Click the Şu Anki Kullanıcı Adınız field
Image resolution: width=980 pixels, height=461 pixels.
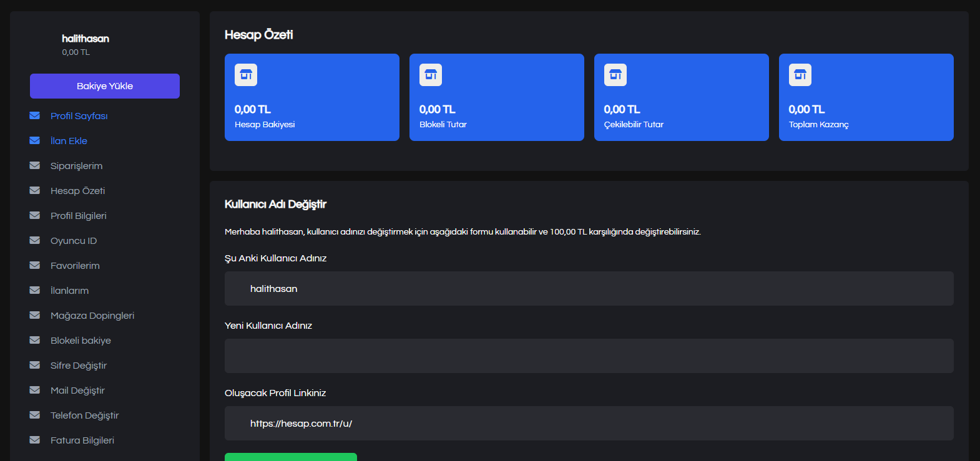tap(589, 288)
